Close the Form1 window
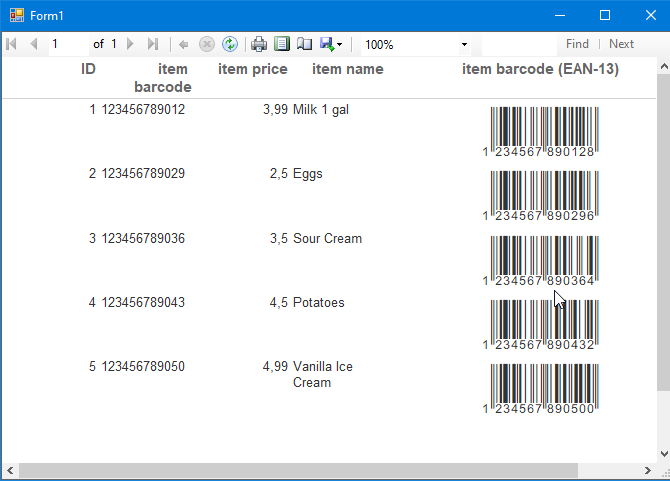Image resolution: width=670 pixels, height=481 pixels. 650,15
